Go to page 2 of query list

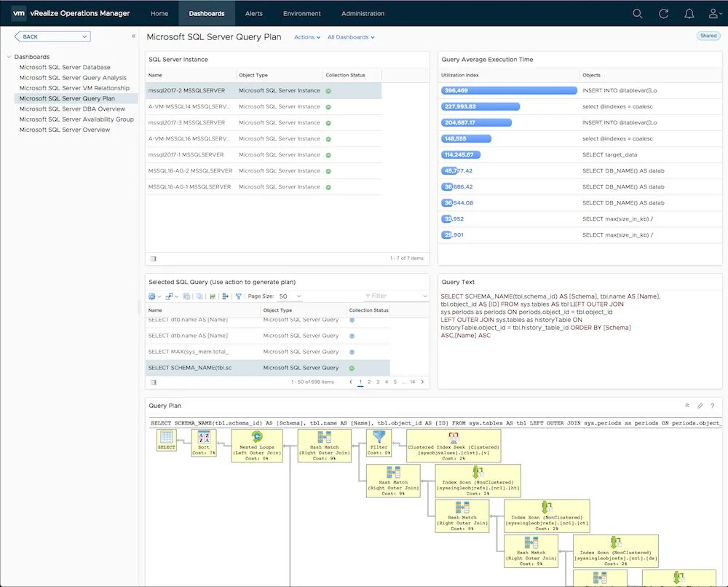pyautogui.click(x=369, y=382)
